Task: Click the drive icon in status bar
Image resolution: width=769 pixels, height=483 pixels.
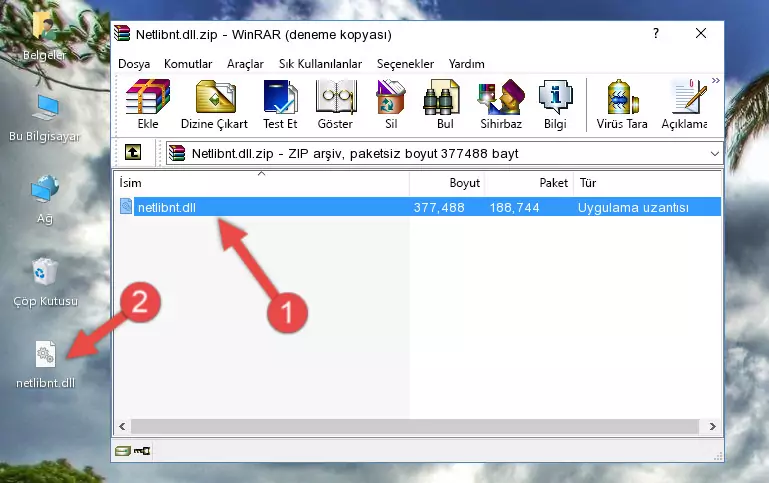Action: (123, 451)
